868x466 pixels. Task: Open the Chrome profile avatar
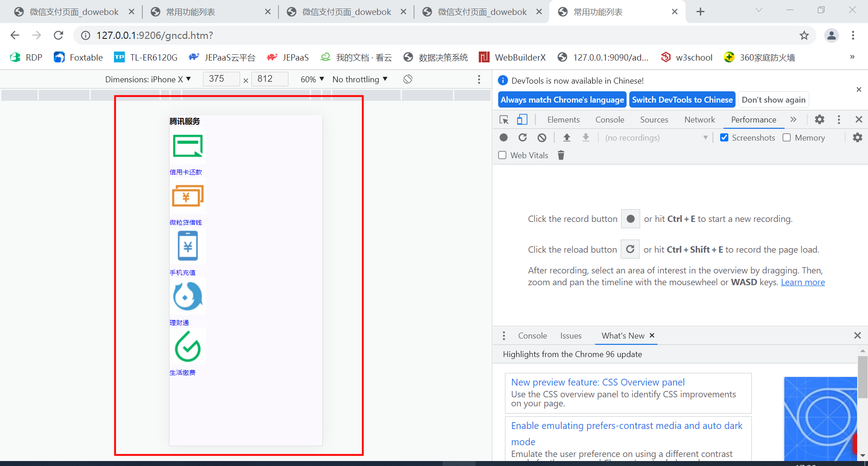(831, 35)
